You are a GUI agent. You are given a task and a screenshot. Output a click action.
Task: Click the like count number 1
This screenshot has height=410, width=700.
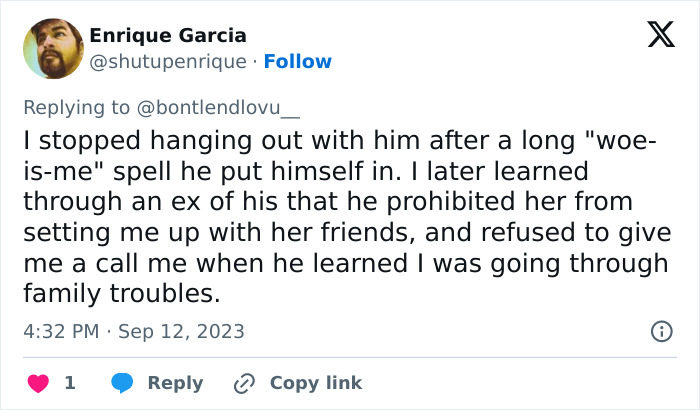[70, 383]
